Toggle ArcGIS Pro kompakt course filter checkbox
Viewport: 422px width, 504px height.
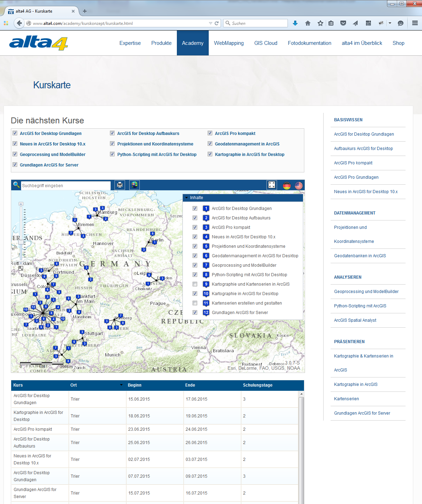click(x=210, y=133)
